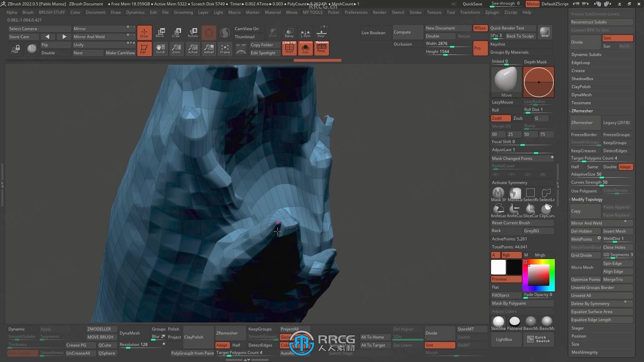Viewport: 644px width, 362px height.
Task: Open the Material menu tab
Action: pyautogui.click(x=273, y=12)
